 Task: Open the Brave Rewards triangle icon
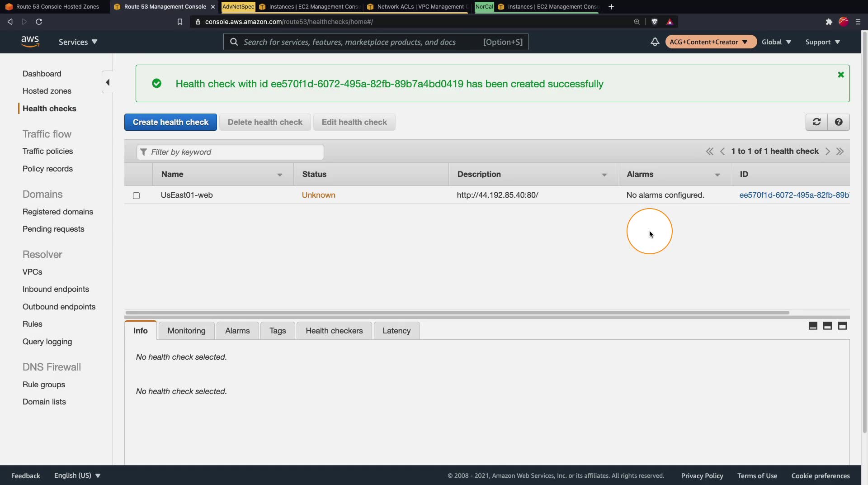click(x=670, y=22)
